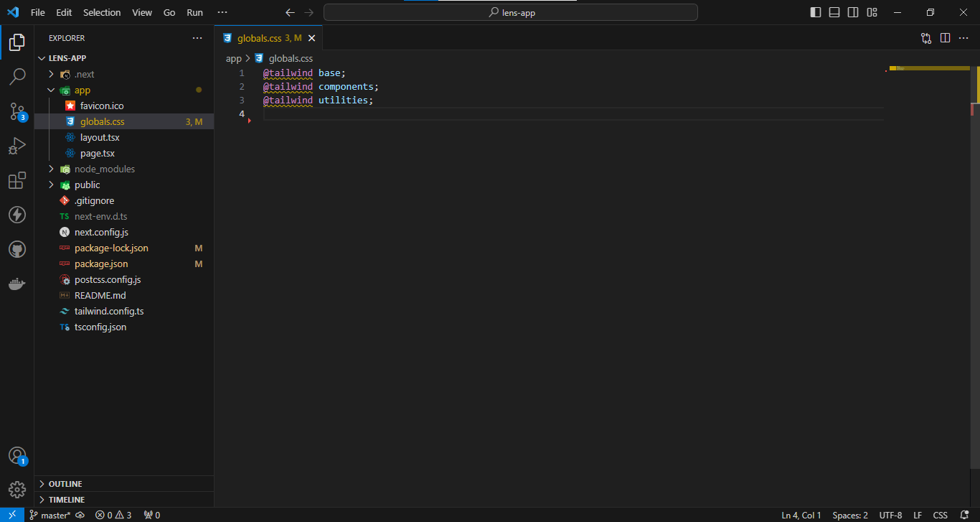Viewport: 980px width, 522px height.
Task: Toggle the bottom Panel layout button
Action: click(x=834, y=12)
